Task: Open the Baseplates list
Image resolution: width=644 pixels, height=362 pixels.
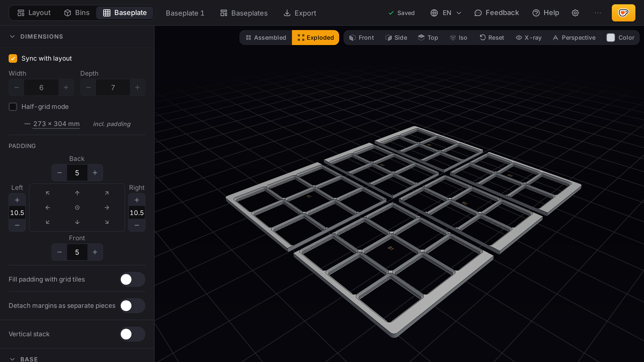Action: (244, 13)
